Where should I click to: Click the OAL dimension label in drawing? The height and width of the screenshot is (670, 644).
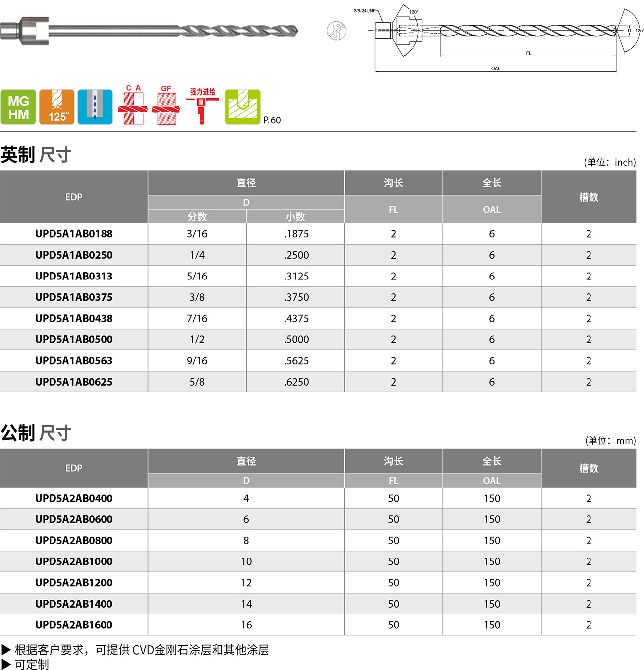[496, 69]
